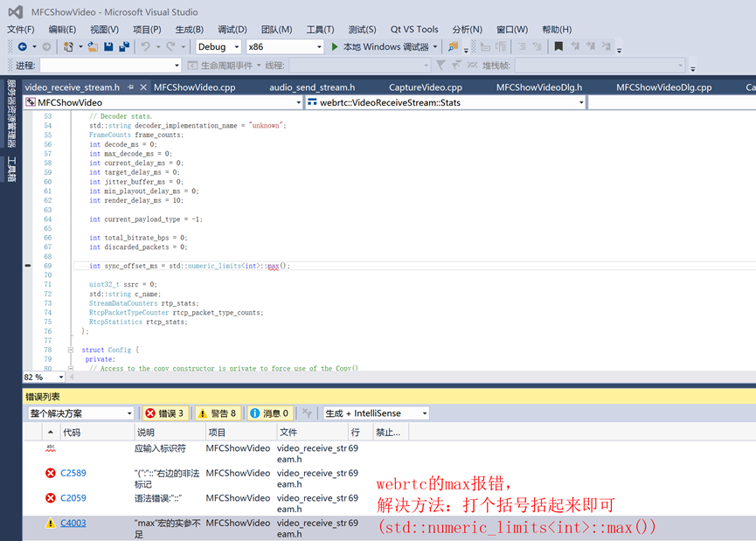Open the 帮助(H) menu
Screen dimensions: 756x541
557,30
